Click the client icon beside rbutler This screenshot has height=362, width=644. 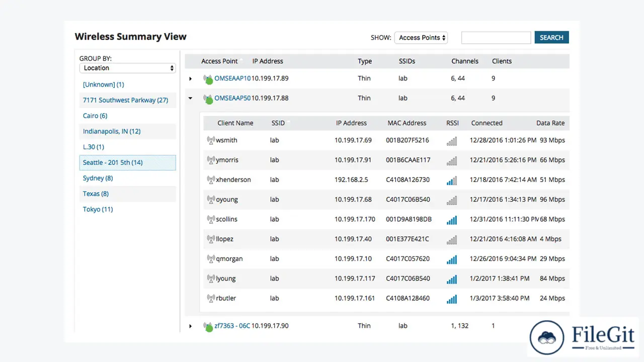coord(211,298)
